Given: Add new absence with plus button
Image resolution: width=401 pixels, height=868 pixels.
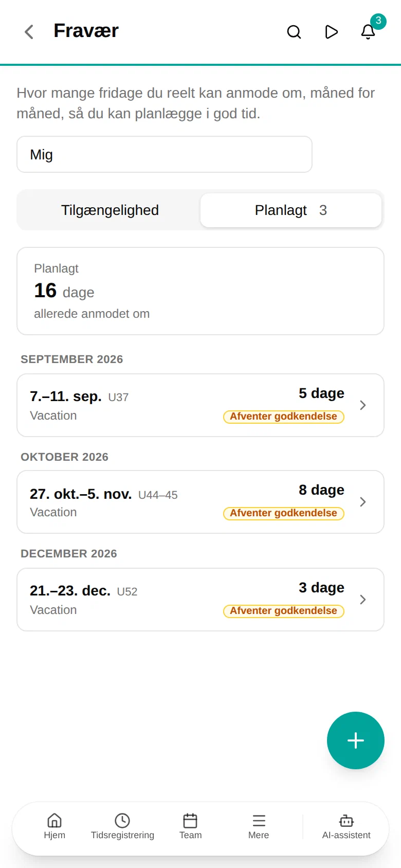Looking at the screenshot, I should 356,740.
